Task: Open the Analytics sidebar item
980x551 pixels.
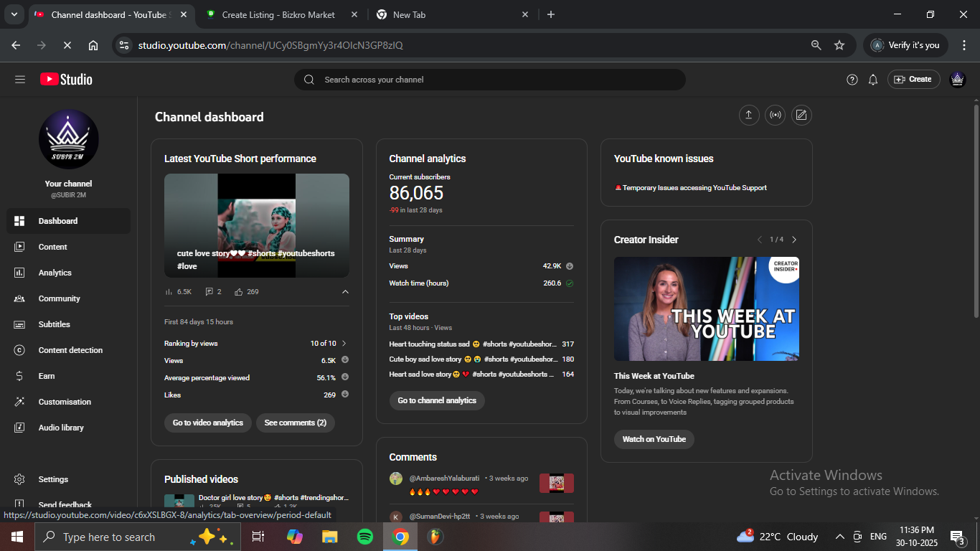Action: click(55, 273)
